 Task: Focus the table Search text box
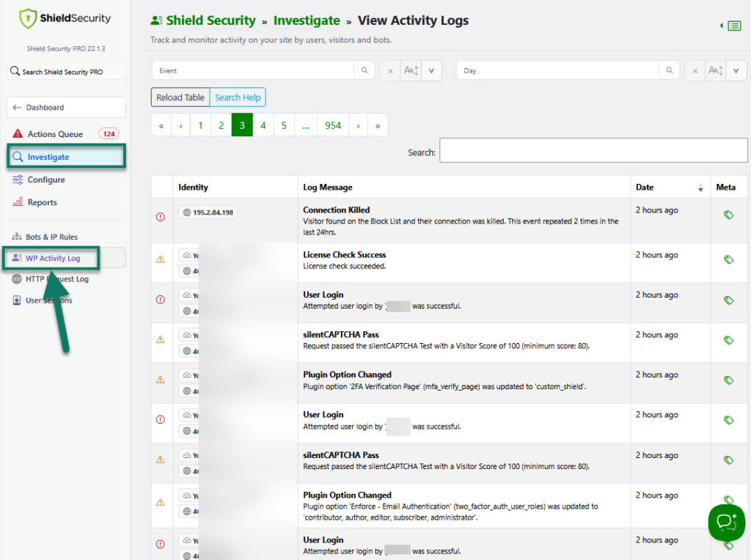593,150
